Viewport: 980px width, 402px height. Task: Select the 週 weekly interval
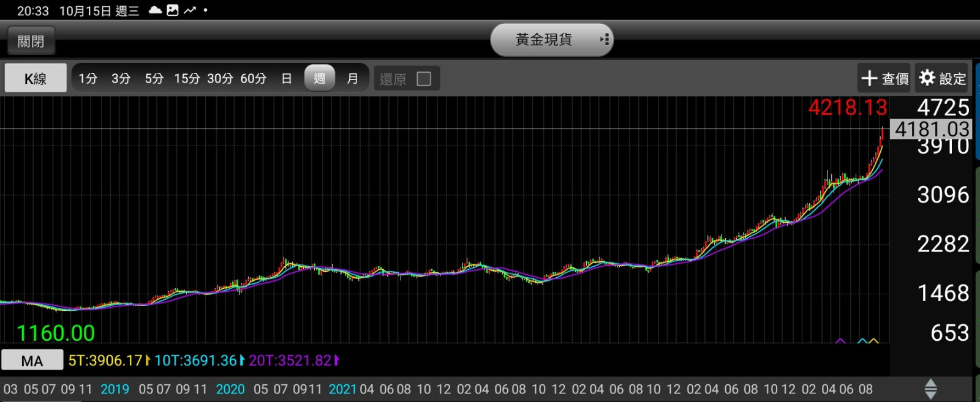coord(319,78)
